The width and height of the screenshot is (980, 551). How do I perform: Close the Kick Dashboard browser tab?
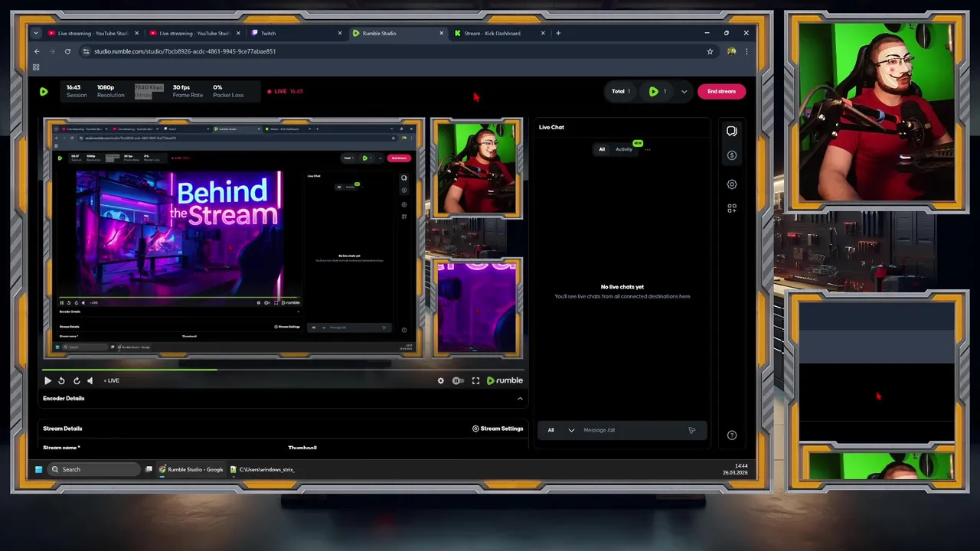(x=543, y=33)
